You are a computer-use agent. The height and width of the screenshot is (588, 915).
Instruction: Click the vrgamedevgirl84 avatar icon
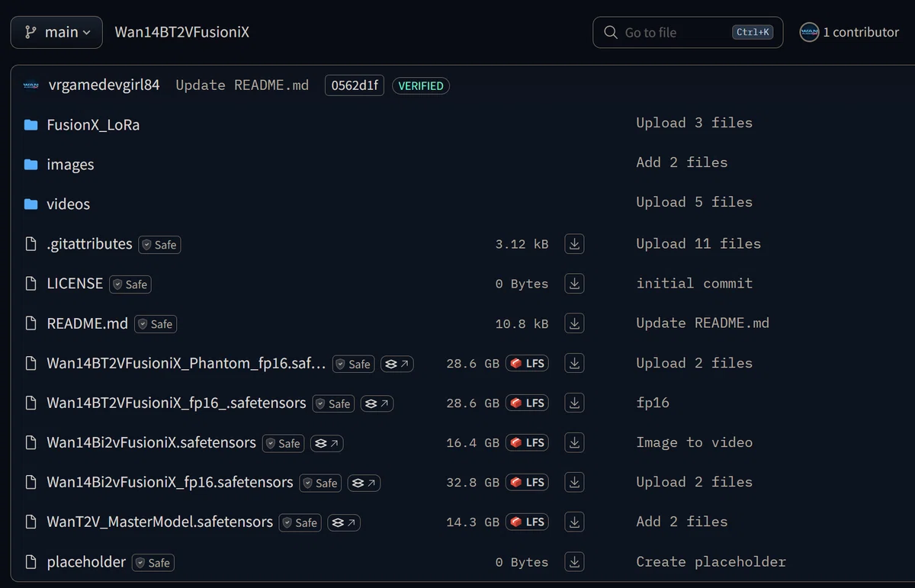30,85
